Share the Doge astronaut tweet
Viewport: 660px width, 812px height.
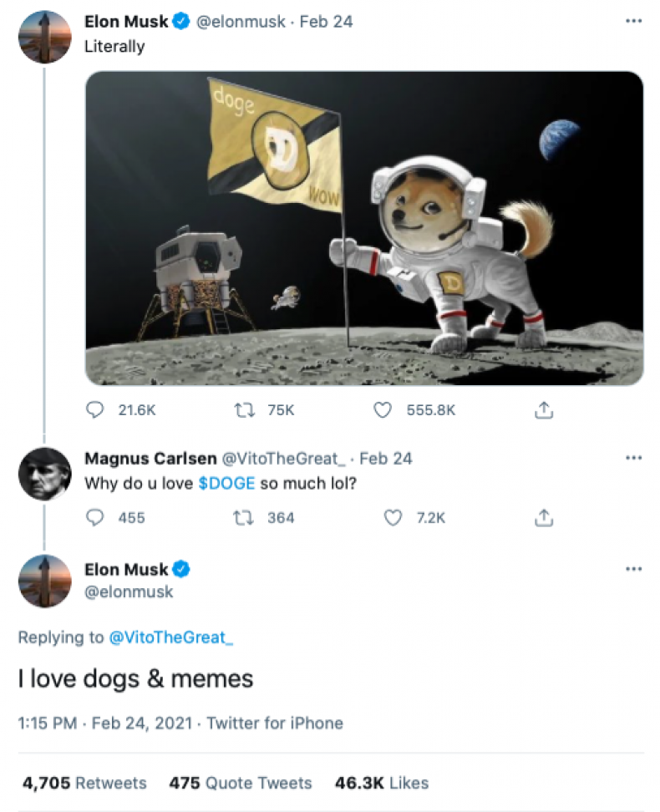click(x=544, y=409)
